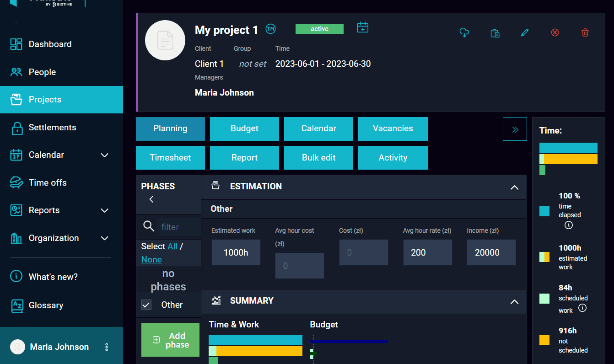Open user options dots beside Maria Johnson
Image resolution: width=614 pixels, height=364 pixels.
[107, 347]
